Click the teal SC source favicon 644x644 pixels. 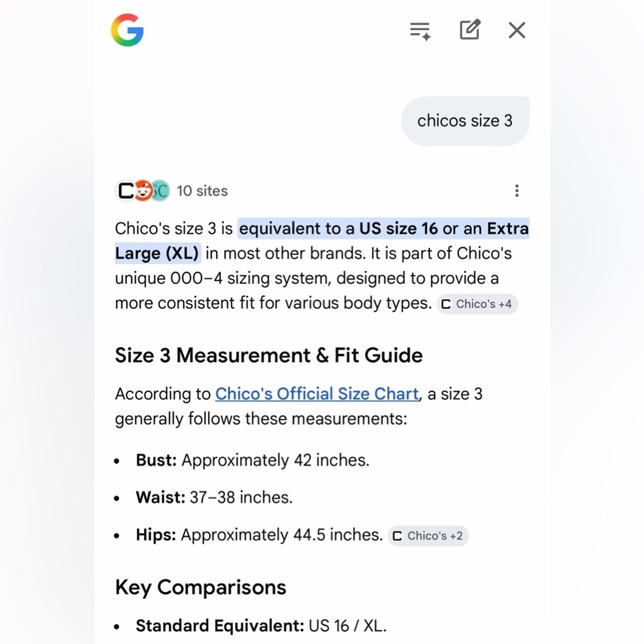[x=160, y=191]
